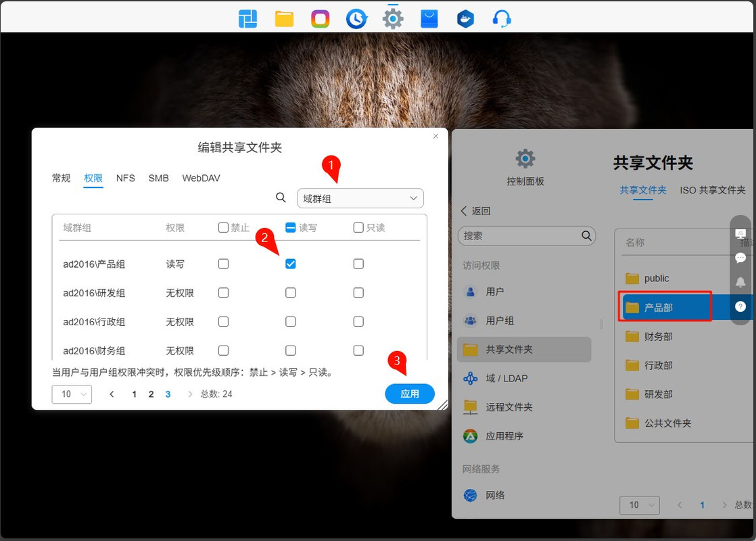The height and width of the screenshot is (541, 756).
Task: Check 读写 for ad2016\行政组
Action: (290, 322)
